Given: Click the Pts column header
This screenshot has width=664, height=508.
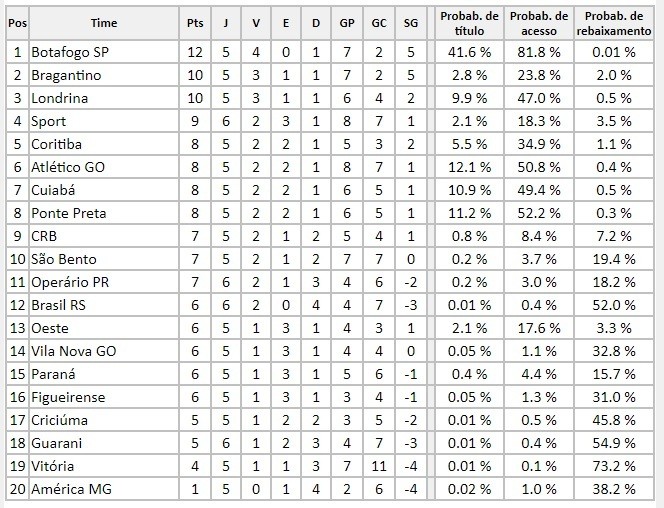Looking at the screenshot, I should coord(195,23).
